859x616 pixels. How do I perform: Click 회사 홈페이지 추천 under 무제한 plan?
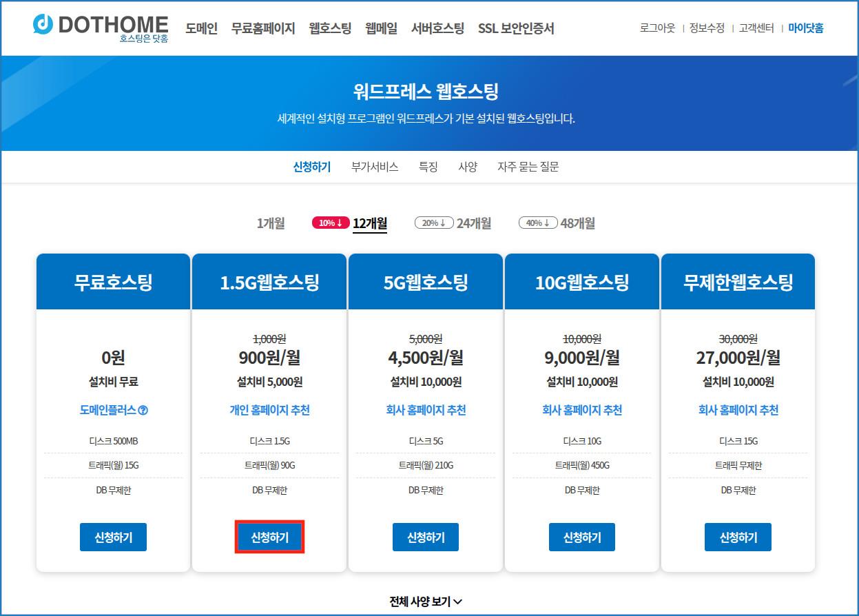tap(738, 410)
